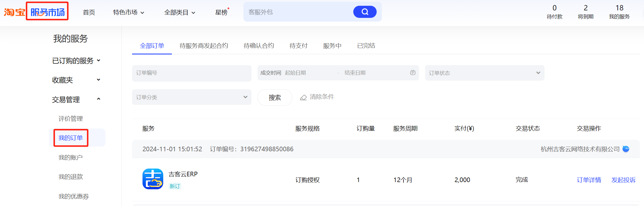Click the 12个月 service period cell
The height and width of the screenshot is (206, 644).
[x=403, y=180]
